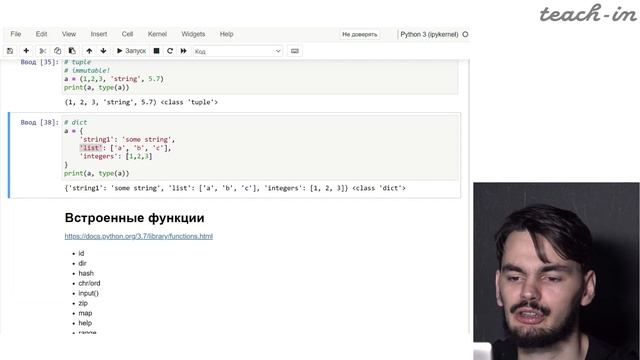Click the 'map' list item
The image size is (640, 360).
tap(85, 313)
